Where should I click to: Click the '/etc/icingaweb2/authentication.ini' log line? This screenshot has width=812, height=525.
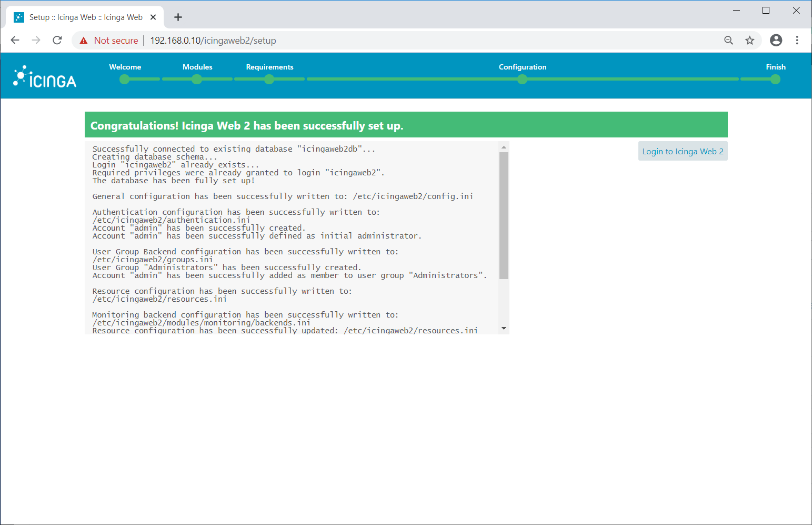tap(171, 220)
